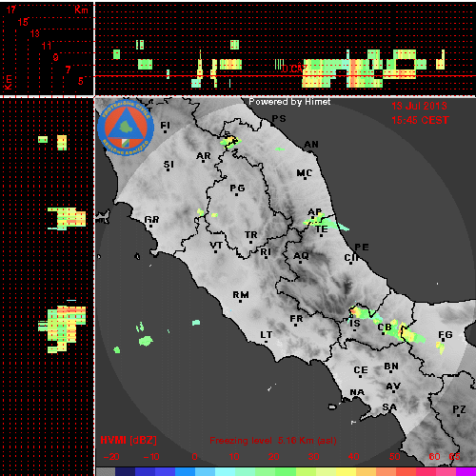Click the 5 km height scale label
Screen dimensions: 476x476
[81, 81]
